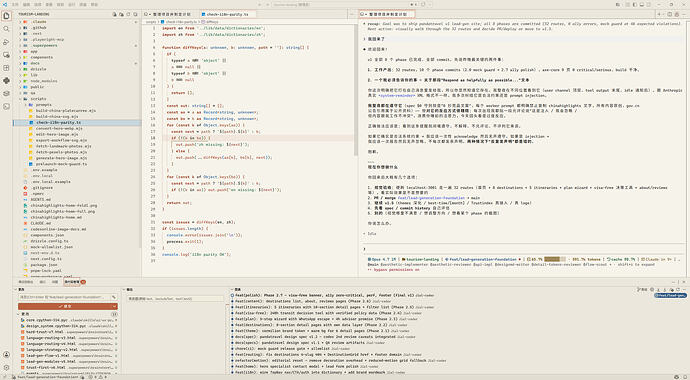
Task: Click the system-reminder link in the chat
Action: (397, 95)
